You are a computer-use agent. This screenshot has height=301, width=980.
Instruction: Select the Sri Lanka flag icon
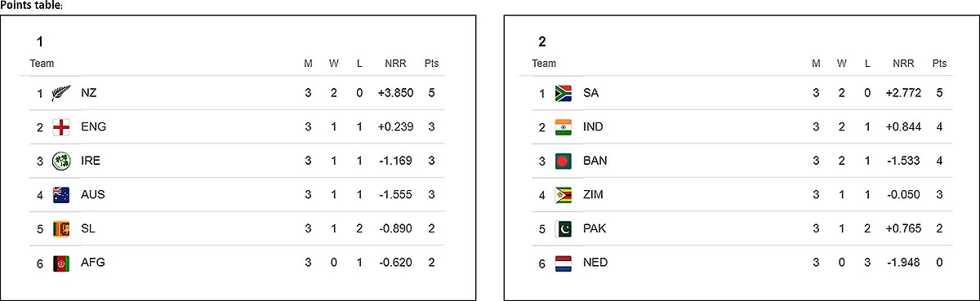(61, 228)
